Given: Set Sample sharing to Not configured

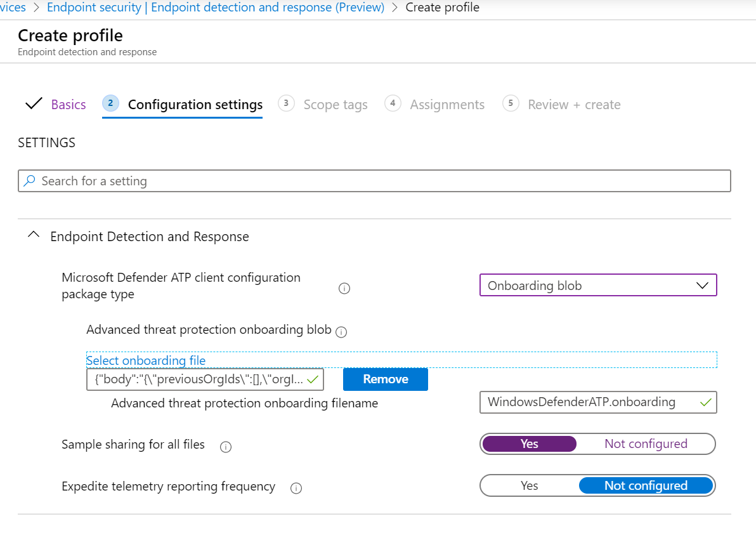Looking at the screenshot, I should tap(646, 444).
